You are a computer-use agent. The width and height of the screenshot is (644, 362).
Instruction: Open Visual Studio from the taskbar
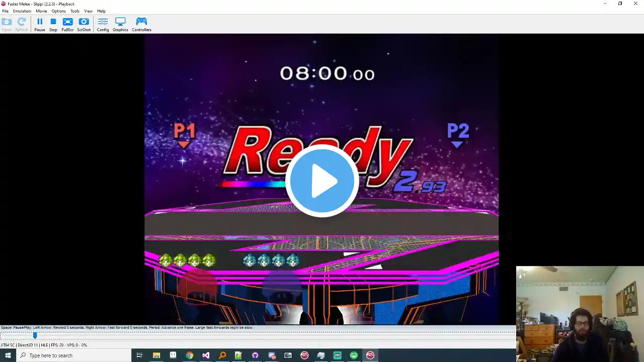[206, 355]
